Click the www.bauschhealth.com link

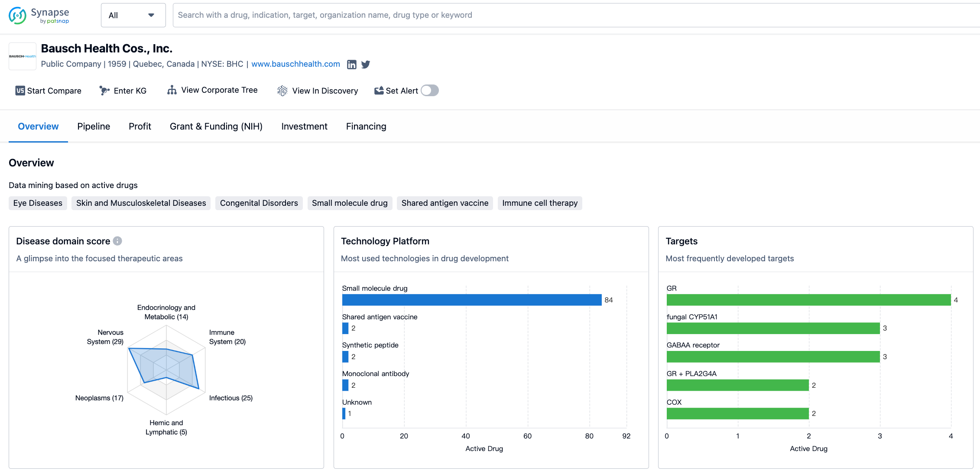(x=295, y=64)
